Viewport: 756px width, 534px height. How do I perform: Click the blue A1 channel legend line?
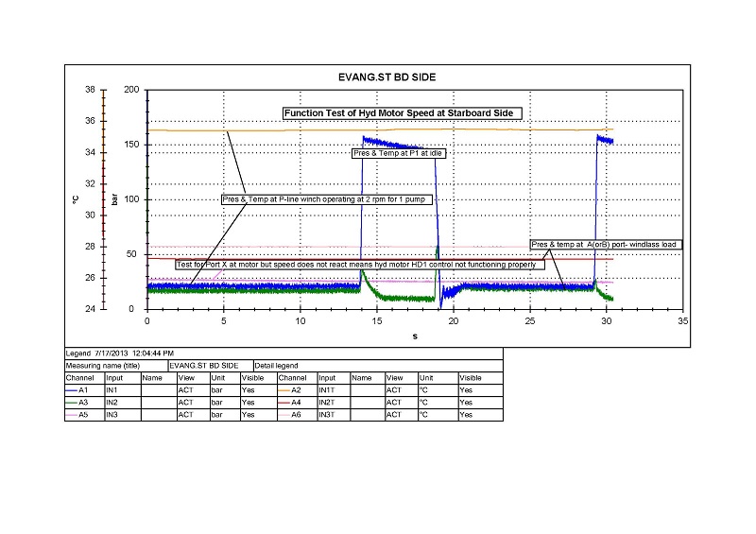(x=74, y=388)
